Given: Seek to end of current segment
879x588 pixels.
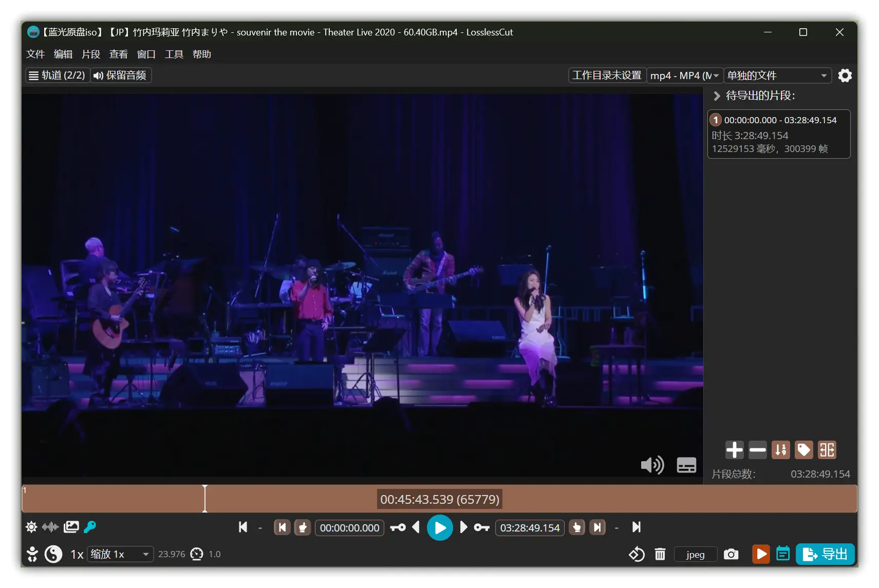Looking at the screenshot, I should (x=597, y=527).
